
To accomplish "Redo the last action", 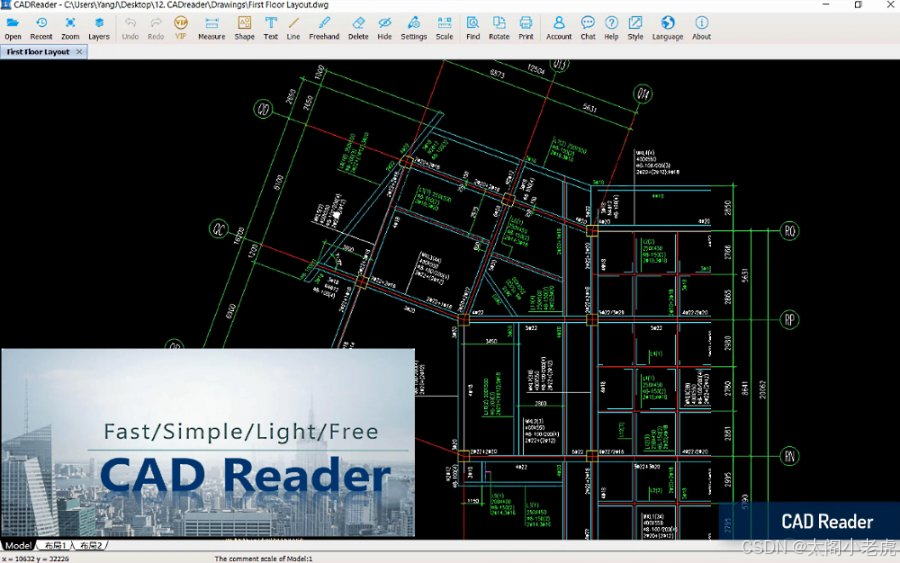I will (156, 28).
